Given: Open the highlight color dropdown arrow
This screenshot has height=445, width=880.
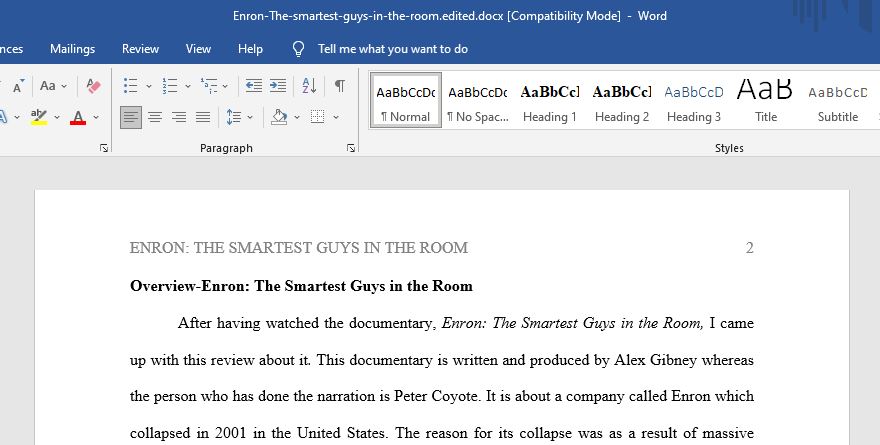Looking at the screenshot, I should click(x=57, y=118).
